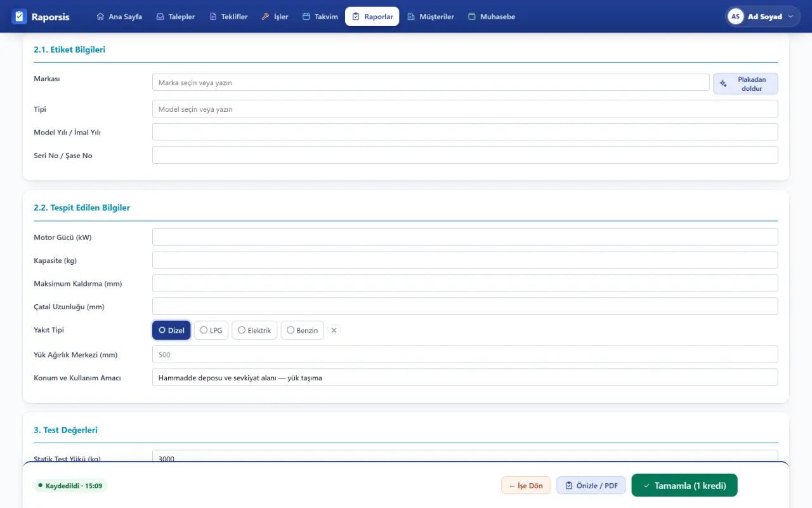This screenshot has width=812, height=508.
Task: Click Tamamla (1 kredi) button
Action: tap(684, 486)
